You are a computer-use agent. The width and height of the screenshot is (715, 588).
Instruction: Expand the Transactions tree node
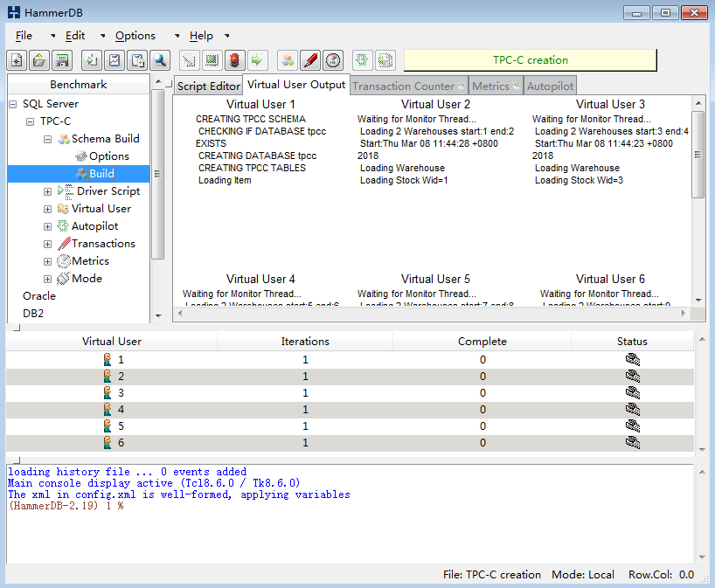pos(47,244)
